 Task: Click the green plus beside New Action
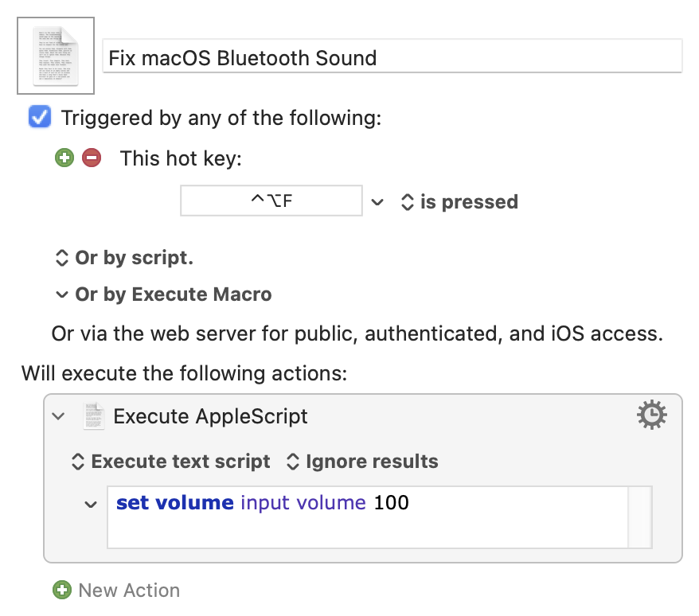pyautogui.click(x=61, y=590)
